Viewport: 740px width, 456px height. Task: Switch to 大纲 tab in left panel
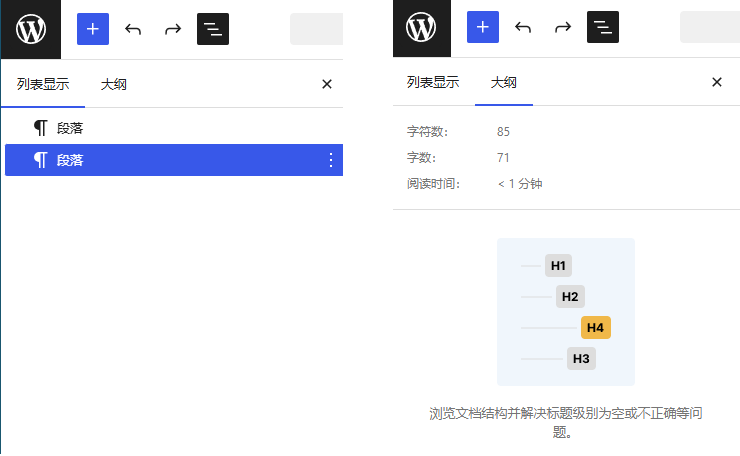(x=114, y=84)
